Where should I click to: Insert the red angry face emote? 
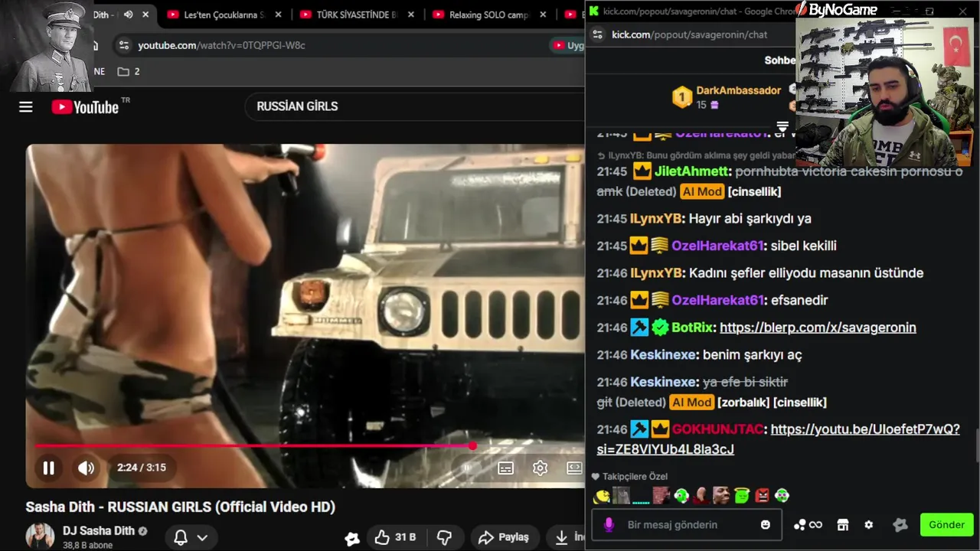[761, 496]
